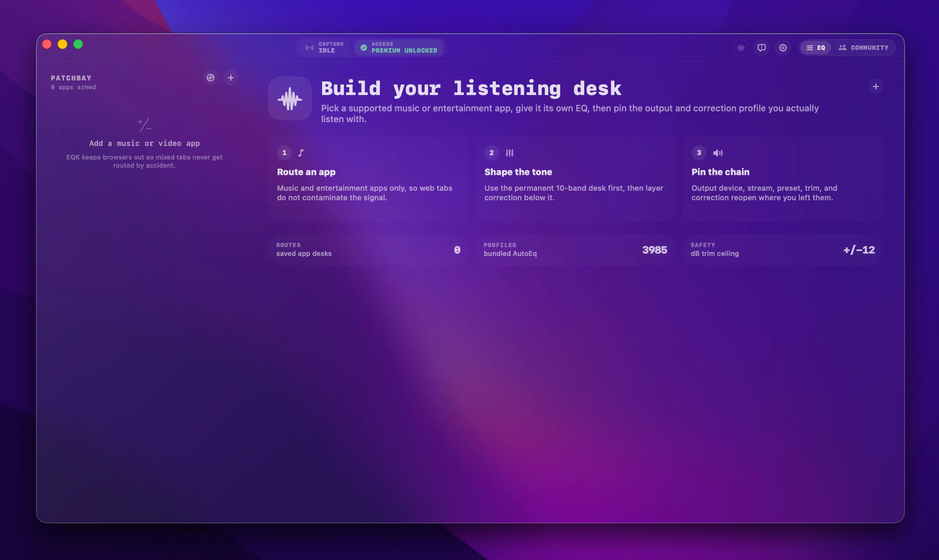
Task: Click the step number 1 badge
Action: 284,153
